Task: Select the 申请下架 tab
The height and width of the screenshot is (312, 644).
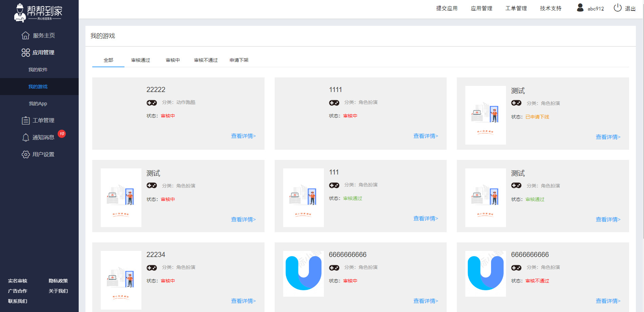Action: pyautogui.click(x=239, y=60)
